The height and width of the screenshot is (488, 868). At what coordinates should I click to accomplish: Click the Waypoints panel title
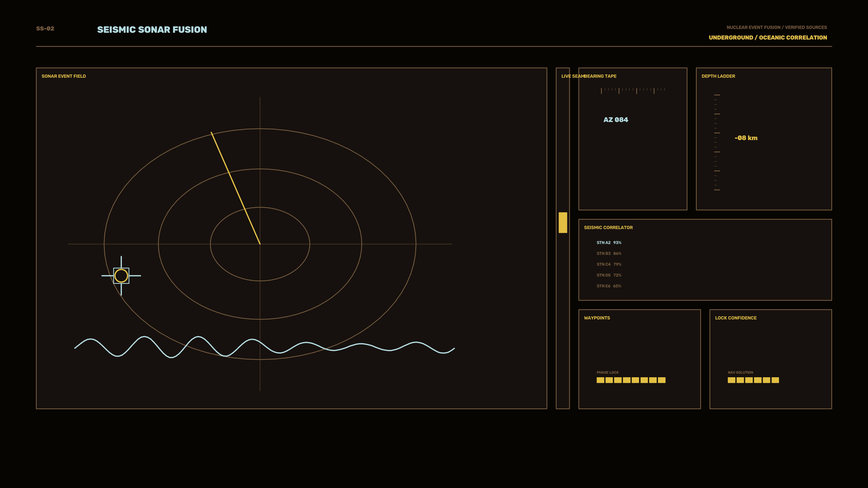coord(597,318)
